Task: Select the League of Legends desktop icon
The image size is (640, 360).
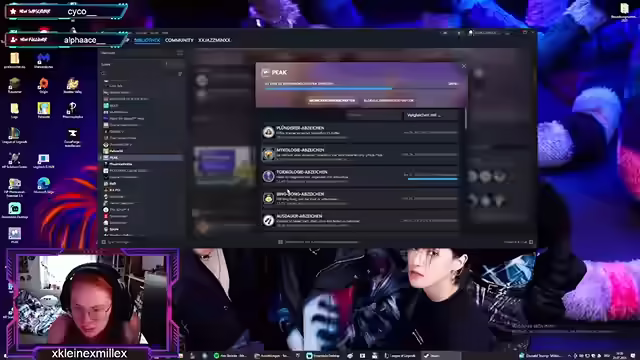Action: pos(14,135)
